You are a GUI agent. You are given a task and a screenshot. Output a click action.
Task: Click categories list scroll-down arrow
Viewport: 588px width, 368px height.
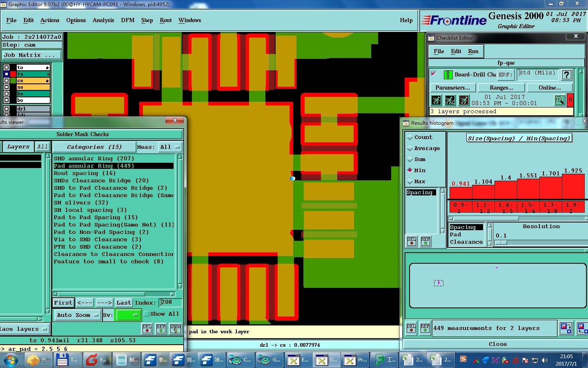[x=180, y=286]
